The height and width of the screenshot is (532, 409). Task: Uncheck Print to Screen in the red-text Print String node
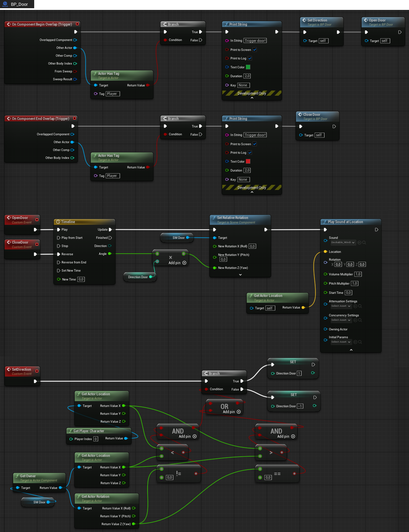click(255, 144)
